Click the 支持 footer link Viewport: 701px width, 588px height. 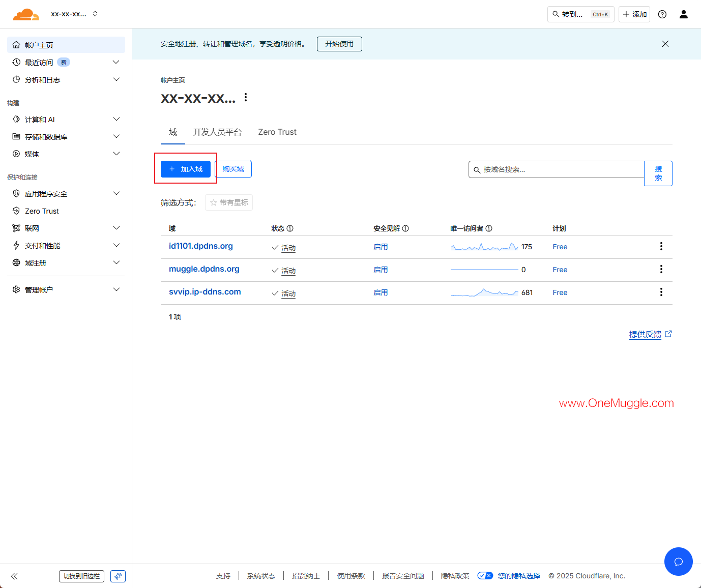tap(223, 576)
